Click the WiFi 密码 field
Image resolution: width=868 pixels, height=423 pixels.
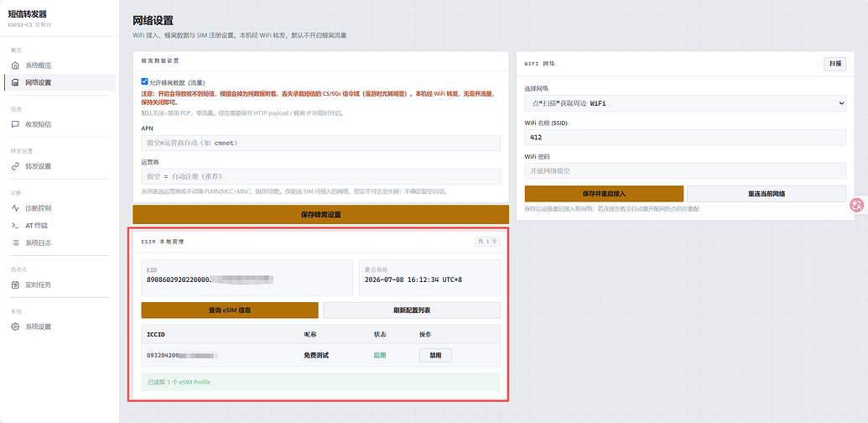pos(685,170)
